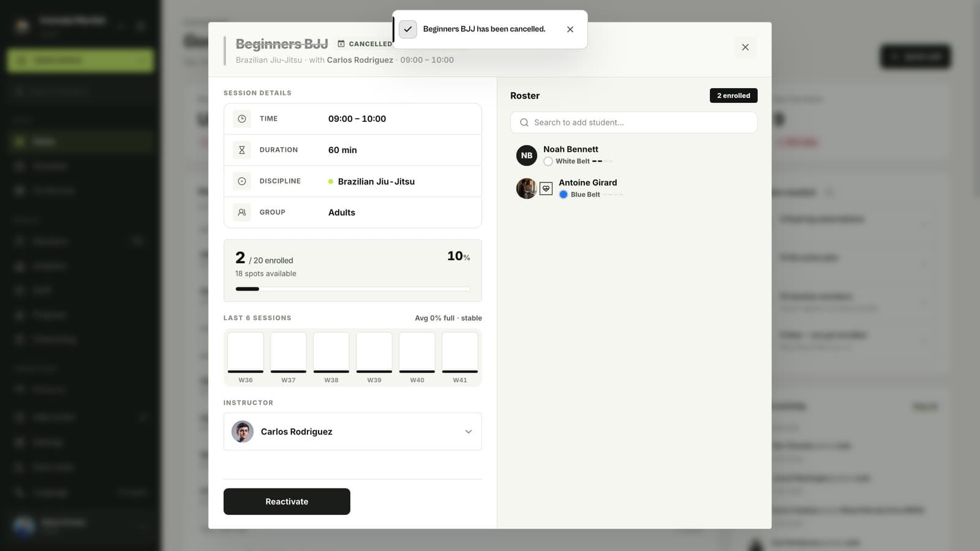This screenshot has height=551, width=980.
Task: Focus the Search to add student field
Action: coord(634,122)
